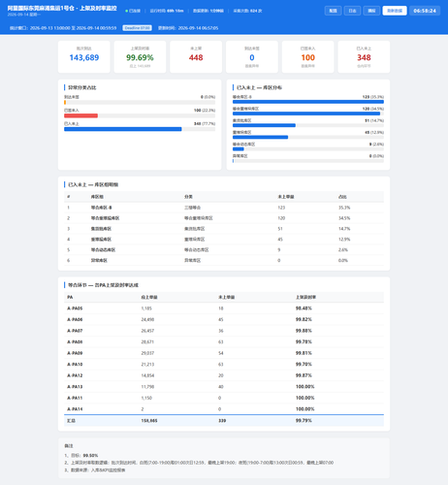The height and width of the screenshot is (485, 448).
Task: Click the 99.50% target value in notes
Action: coord(90,455)
